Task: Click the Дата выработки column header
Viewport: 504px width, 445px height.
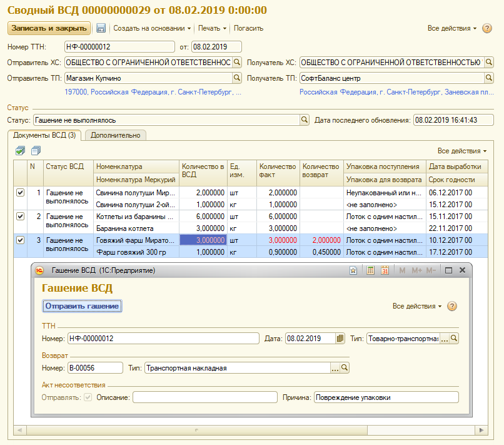Action: tap(456, 166)
